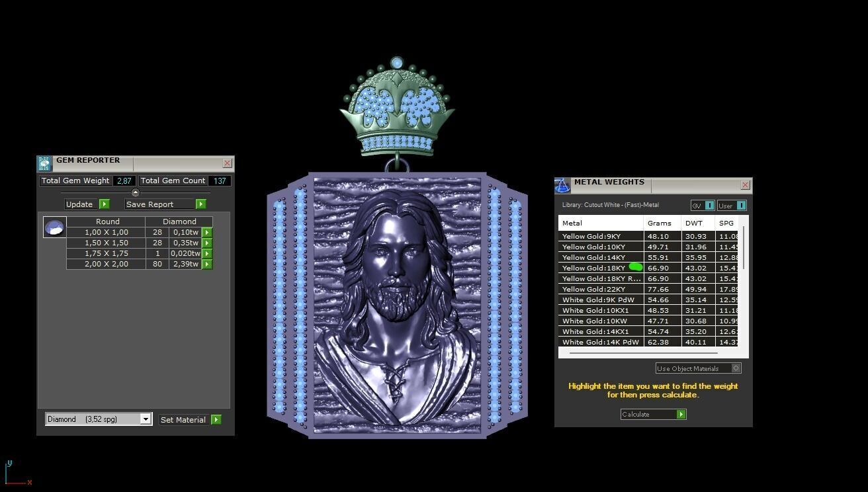The width and height of the screenshot is (868, 492).
Task: Click the DWT column header
Action: [698, 223]
